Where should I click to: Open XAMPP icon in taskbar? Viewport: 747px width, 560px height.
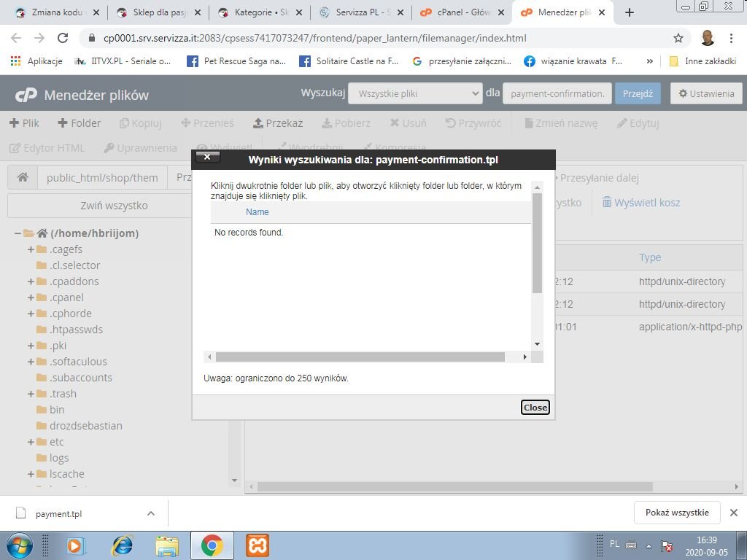[x=258, y=545]
